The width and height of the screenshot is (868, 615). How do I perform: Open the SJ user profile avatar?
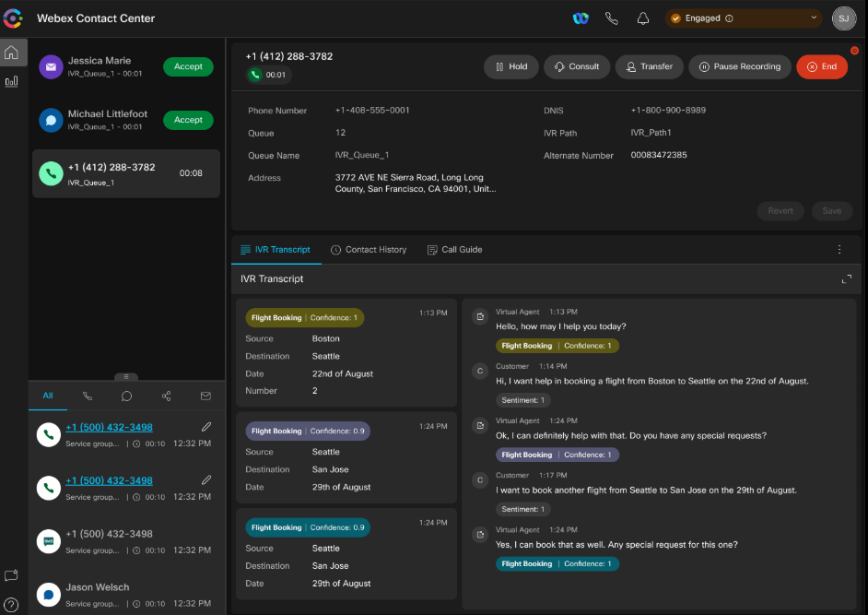[844, 18]
